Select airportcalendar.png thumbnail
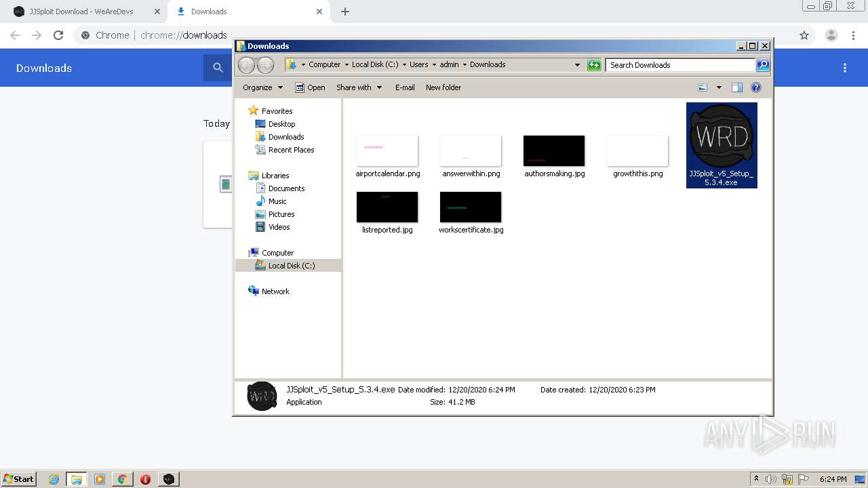The height and width of the screenshot is (488, 868). click(387, 150)
